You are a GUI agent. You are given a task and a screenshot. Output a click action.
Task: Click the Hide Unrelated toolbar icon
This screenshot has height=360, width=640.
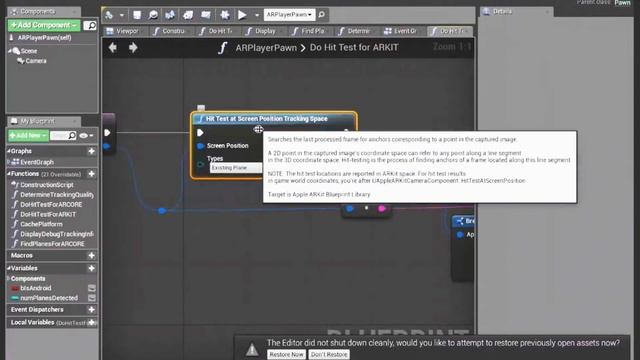point(170,15)
